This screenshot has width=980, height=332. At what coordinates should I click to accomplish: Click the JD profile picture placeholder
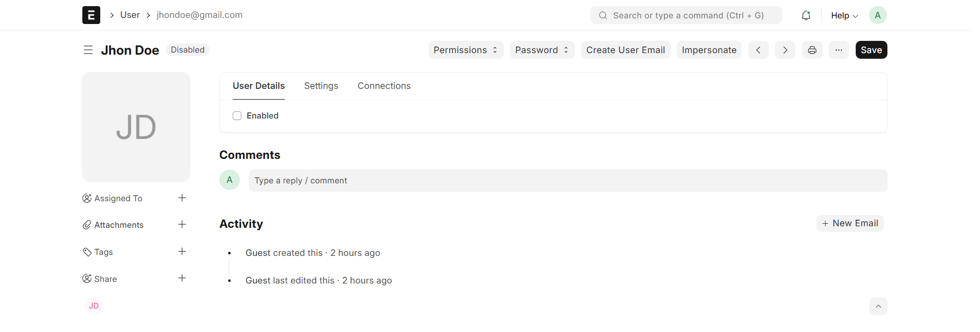136,127
